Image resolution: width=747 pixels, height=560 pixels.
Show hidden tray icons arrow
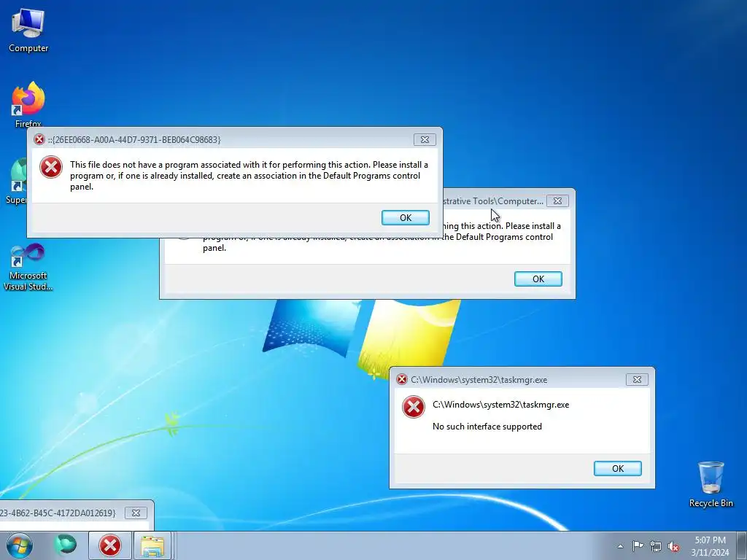(x=620, y=546)
